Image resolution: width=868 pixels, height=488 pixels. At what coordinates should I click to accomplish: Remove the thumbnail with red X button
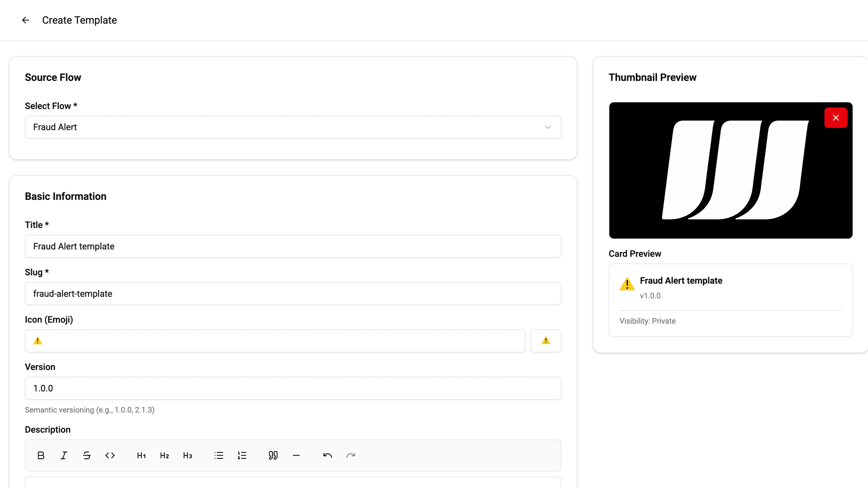(x=836, y=118)
